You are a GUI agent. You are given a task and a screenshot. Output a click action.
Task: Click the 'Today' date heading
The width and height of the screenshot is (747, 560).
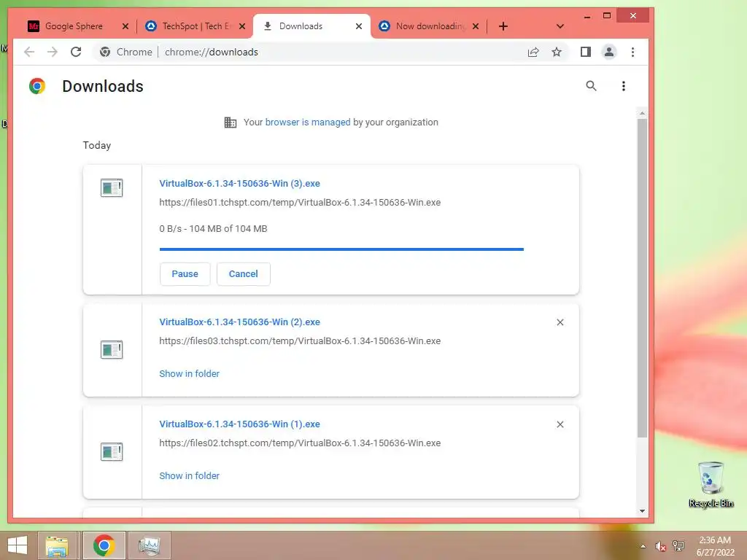click(97, 145)
